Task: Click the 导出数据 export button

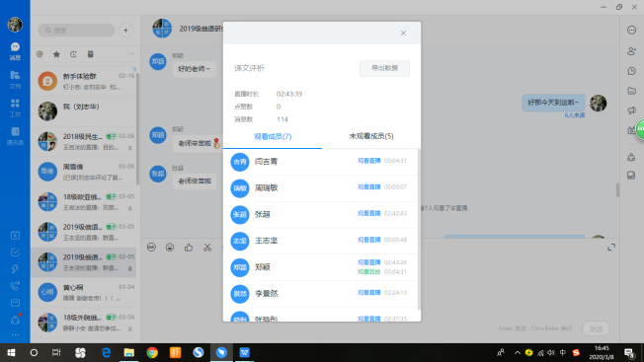Action: (384, 68)
